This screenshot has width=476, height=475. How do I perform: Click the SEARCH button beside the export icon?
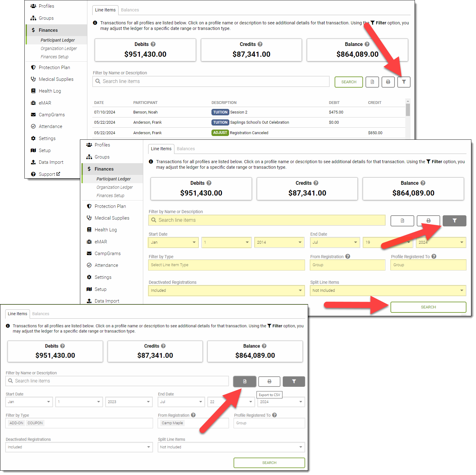click(x=349, y=82)
